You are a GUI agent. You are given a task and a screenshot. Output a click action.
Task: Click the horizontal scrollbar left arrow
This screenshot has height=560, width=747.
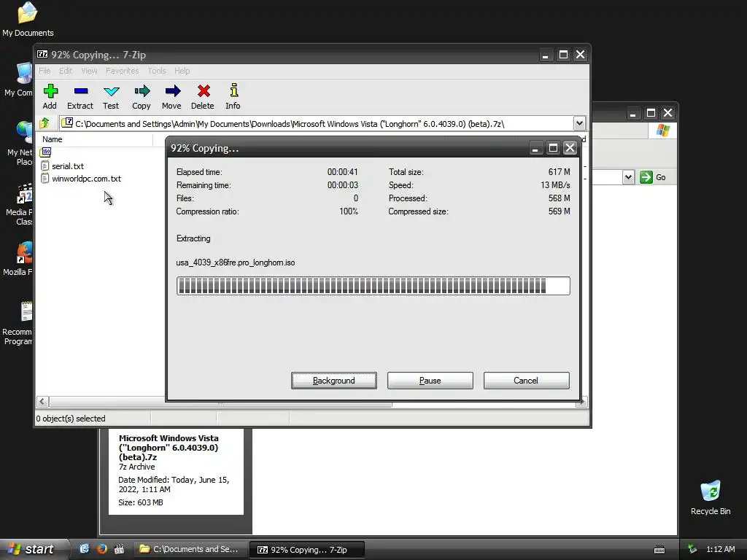42,402
